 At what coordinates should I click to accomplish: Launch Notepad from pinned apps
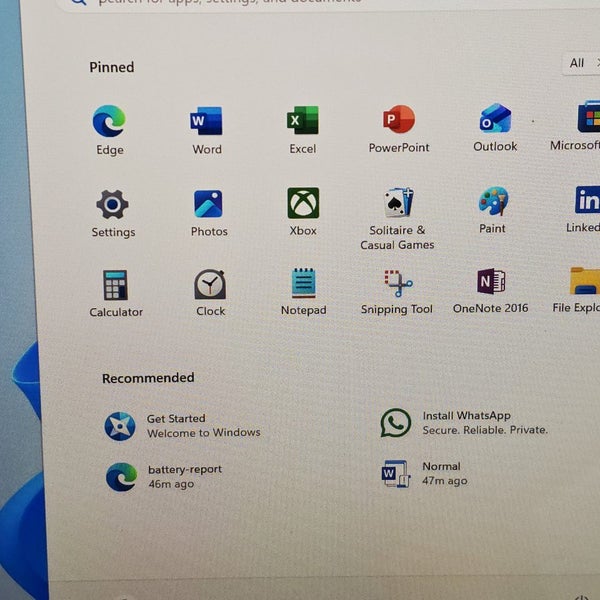303,284
